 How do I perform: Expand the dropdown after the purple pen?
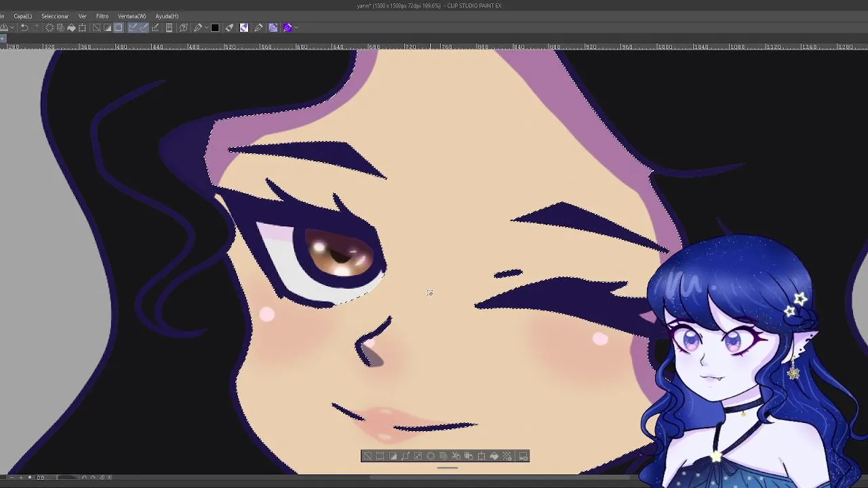296,28
